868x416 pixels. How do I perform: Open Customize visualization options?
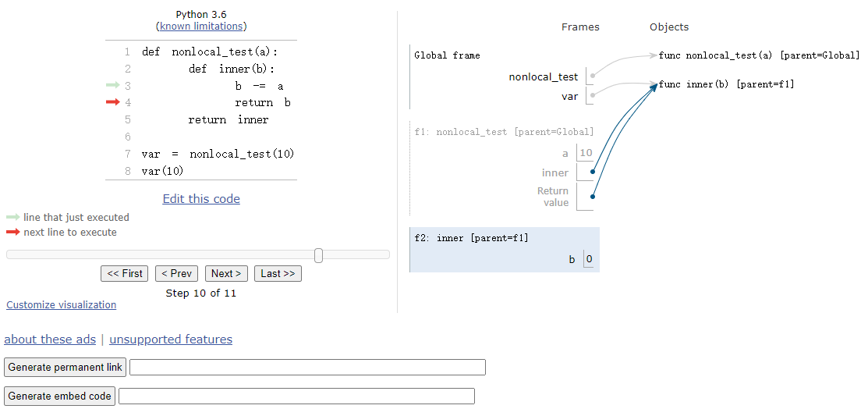[62, 304]
